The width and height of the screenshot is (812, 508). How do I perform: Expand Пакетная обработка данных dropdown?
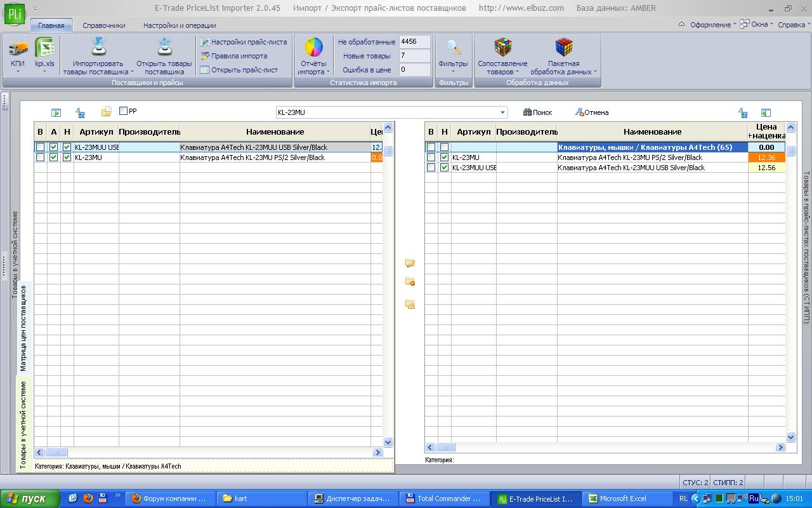[x=563, y=57]
